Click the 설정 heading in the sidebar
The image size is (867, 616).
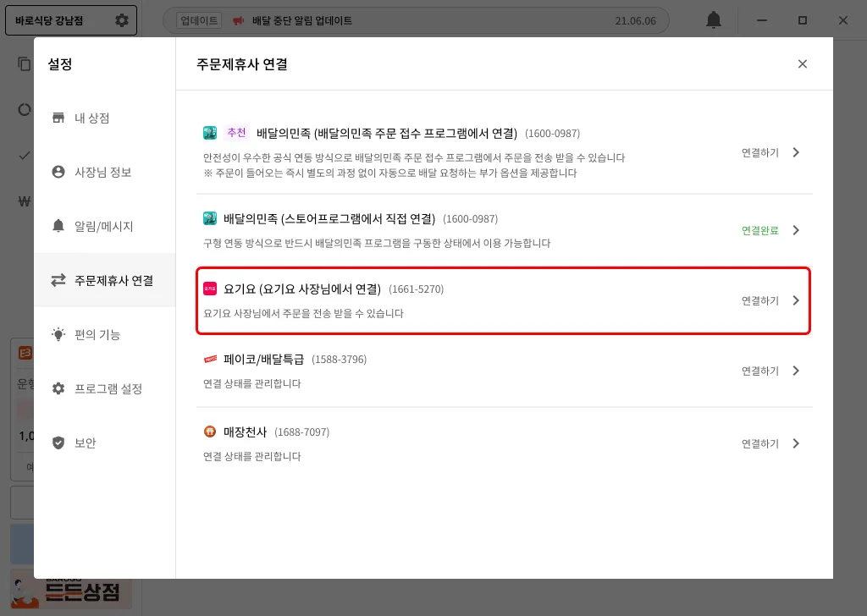60,64
